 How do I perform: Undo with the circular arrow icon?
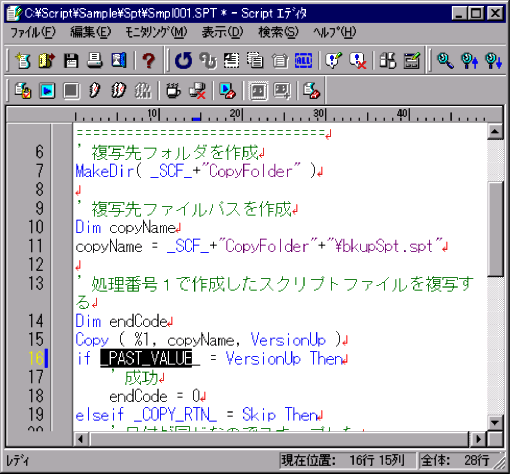pos(183,61)
